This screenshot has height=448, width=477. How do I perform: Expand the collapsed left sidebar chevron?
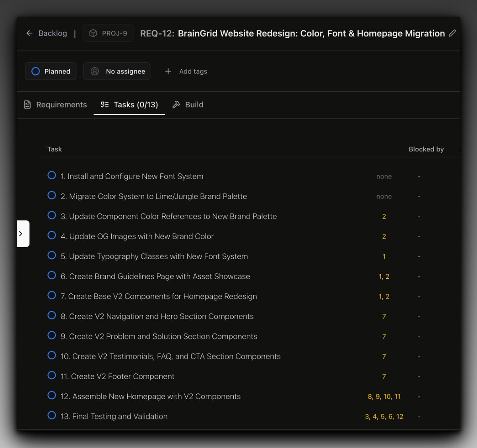pos(21,234)
